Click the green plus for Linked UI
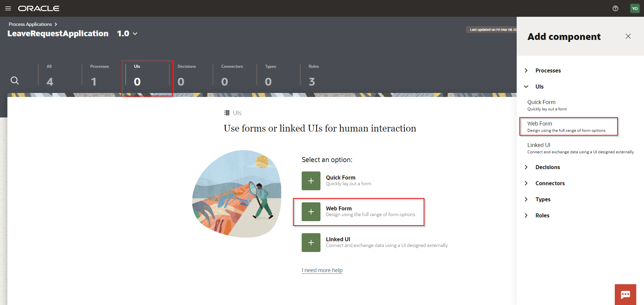Image resolution: width=644 pixels, height=305 pixels. 311,243
